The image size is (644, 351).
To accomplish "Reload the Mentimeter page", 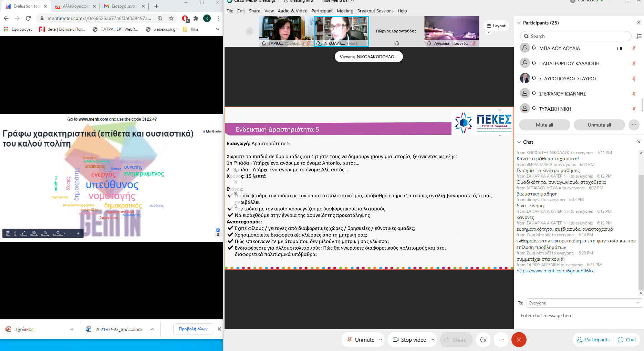I will coord(28,18).
